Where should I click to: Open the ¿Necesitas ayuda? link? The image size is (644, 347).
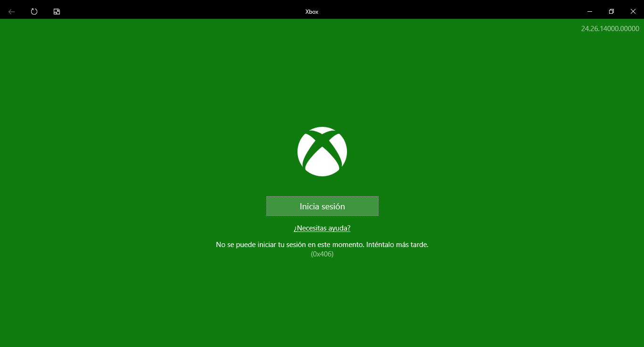(322, 228)
